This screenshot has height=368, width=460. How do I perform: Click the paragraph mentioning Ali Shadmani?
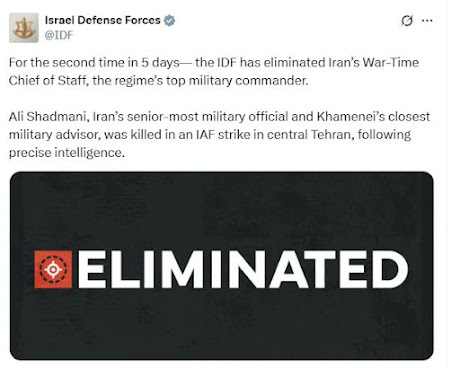pos(219,135)
